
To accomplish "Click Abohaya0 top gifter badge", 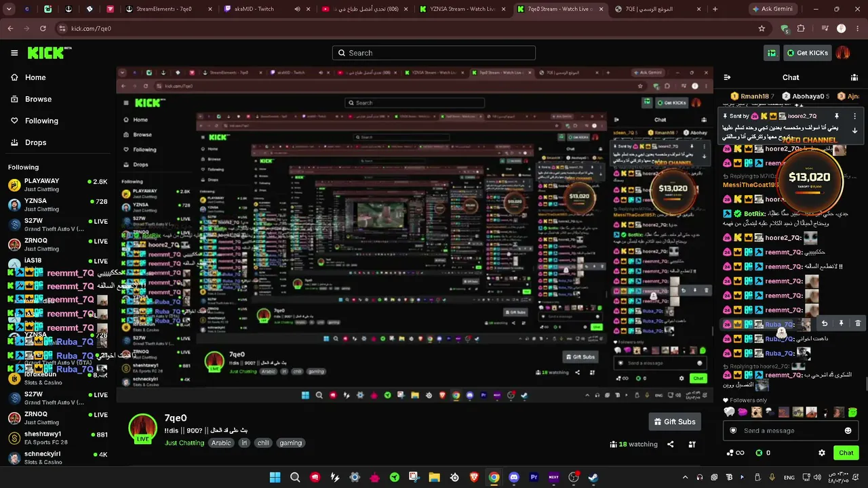I will click(x=806, y=96).
